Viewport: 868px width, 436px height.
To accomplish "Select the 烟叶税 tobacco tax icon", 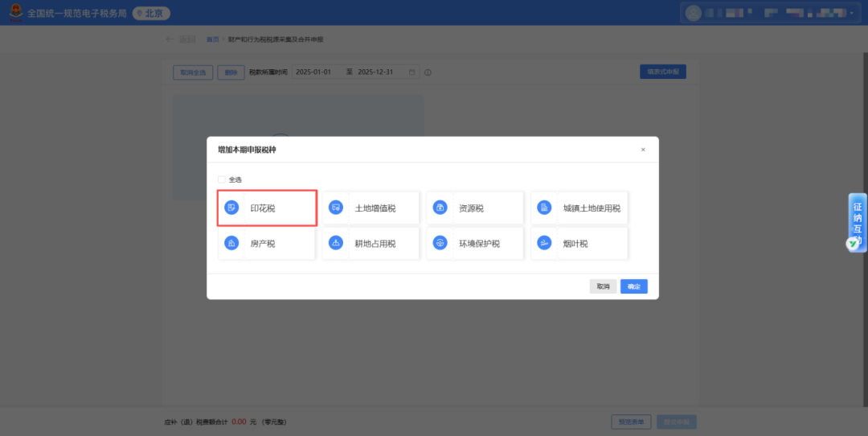I will pyautogui.click(x=544, y=243).
